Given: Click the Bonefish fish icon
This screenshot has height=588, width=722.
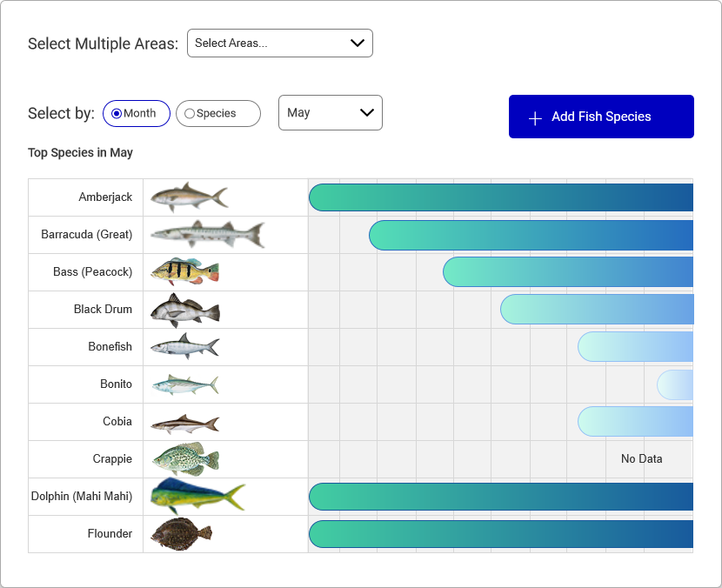Looking at the screenshot, I should pos(184,346).
